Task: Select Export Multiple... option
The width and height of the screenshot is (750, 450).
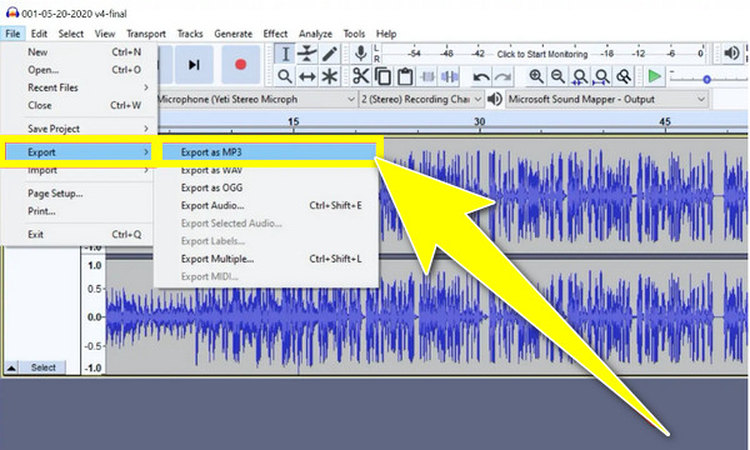Action: coord(267,259)
